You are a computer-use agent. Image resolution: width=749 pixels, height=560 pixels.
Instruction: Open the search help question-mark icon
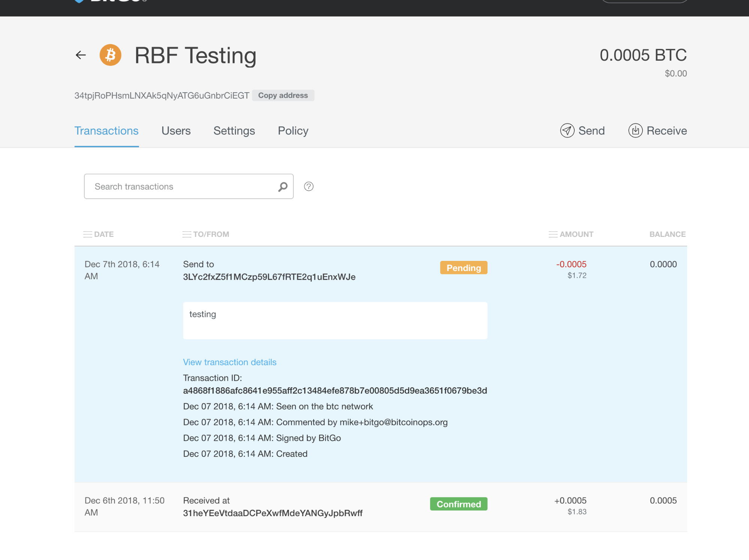click(309, 186)
